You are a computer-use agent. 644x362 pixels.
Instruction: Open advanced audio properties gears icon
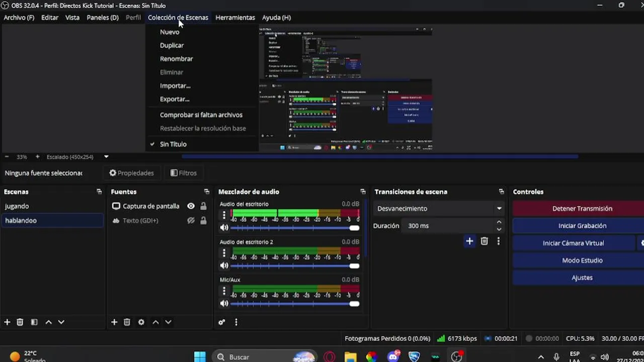(222, 322)
